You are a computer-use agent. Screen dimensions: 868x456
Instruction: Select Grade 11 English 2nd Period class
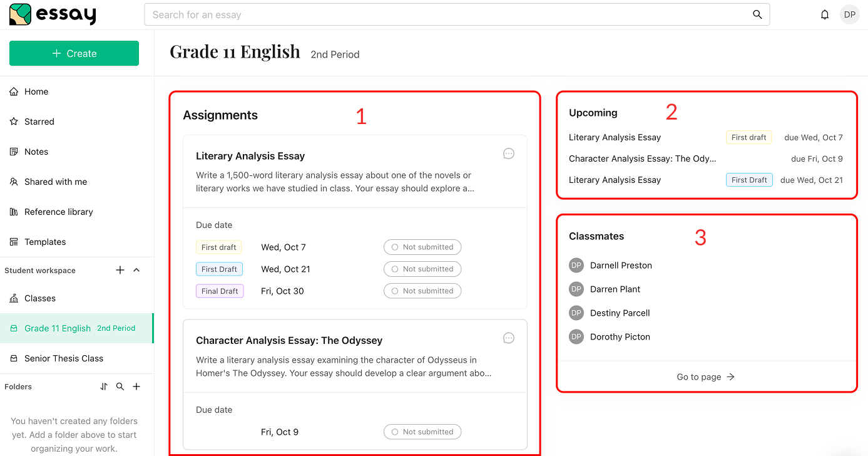77,328
